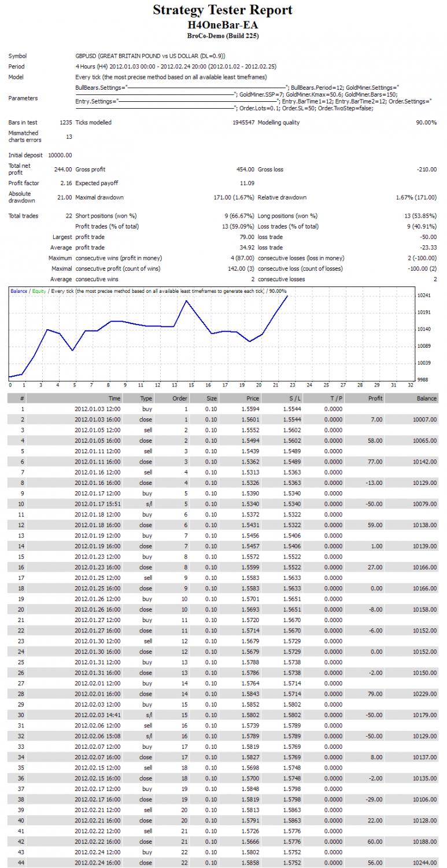447x868 pixels.
Task: Select the 'H4OneBar-EA' title text
Action: pyautogui.click(x=223, y=25)
